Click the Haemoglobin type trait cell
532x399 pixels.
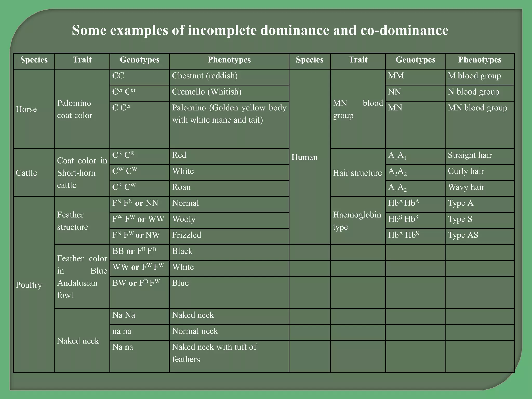click(x=357, y=221)
